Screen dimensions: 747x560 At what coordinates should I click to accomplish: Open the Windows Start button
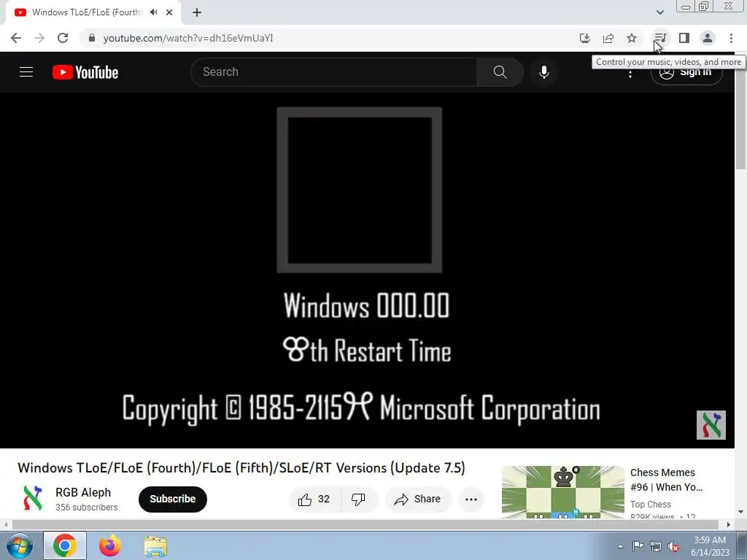[19, 545]
